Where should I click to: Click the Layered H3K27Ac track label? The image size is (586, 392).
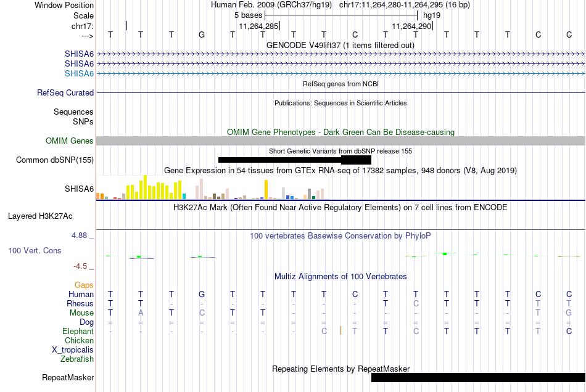pyautogui.click(x=40, y=216)
